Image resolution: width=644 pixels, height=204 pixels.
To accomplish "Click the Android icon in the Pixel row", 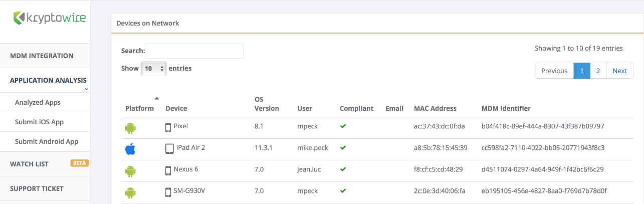I will (x=130, y=128).
